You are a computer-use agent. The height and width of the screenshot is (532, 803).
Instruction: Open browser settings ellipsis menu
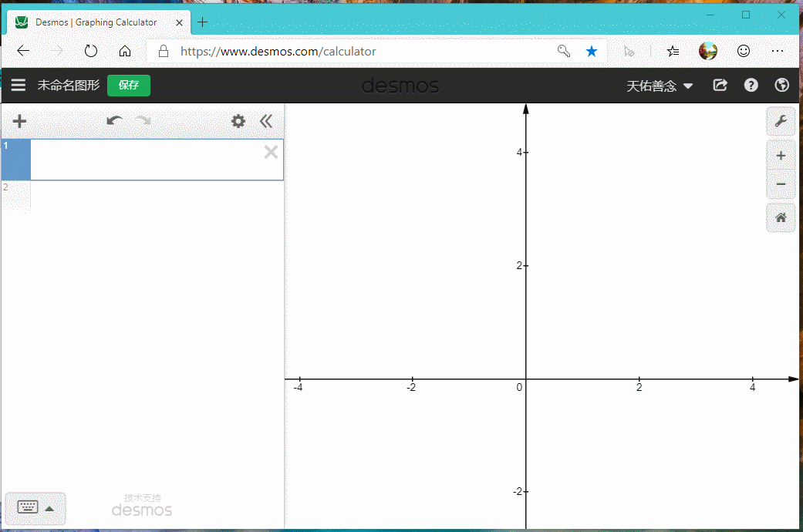[x=778, y=51]
